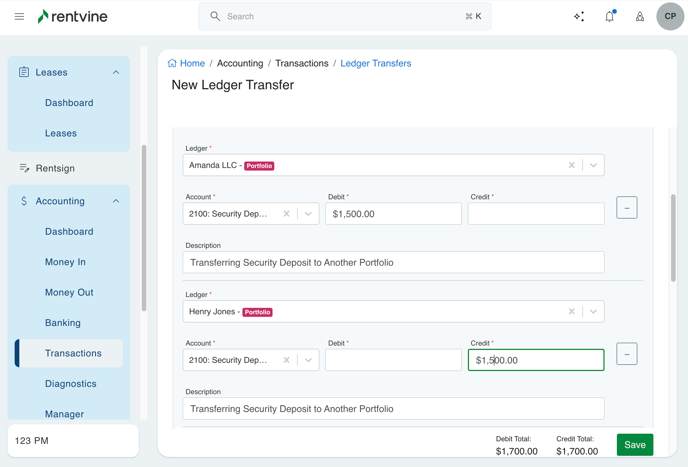The width and height of the screenshot is (688, 467).
Task: Open the CP user avatar menu
Action: pos(670,17)
